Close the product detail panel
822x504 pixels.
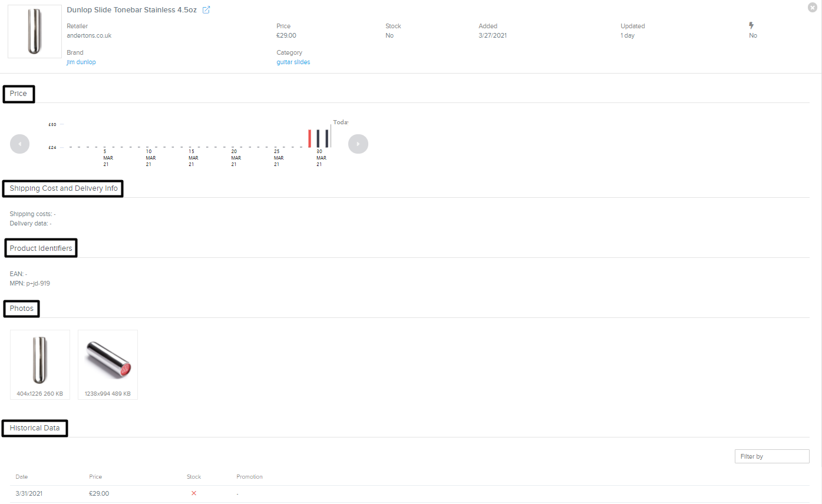[x=813, y=7]
